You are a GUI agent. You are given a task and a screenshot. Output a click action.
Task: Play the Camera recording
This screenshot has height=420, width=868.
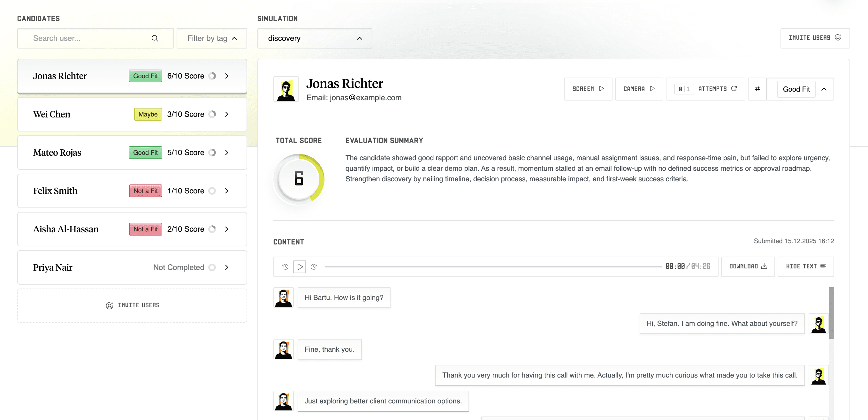click(x=639, y=89)
